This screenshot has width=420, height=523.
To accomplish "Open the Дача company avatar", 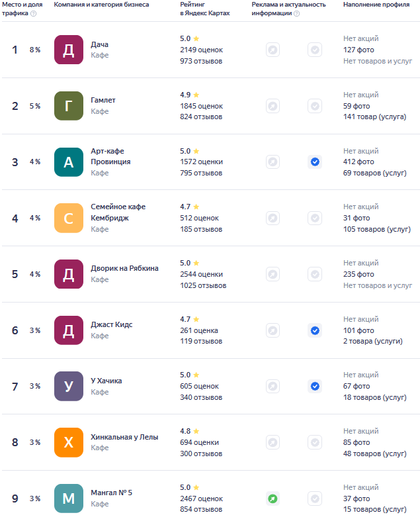I will click(x=69, y=50).
